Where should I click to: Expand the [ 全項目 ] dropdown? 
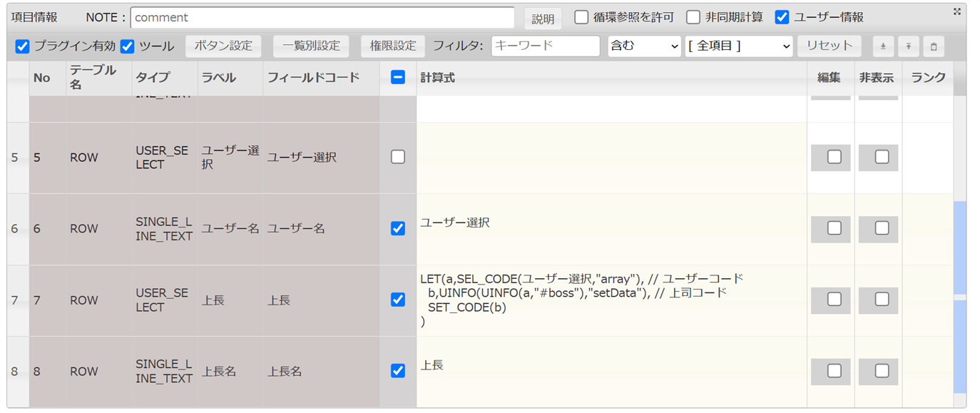[739, 46]
